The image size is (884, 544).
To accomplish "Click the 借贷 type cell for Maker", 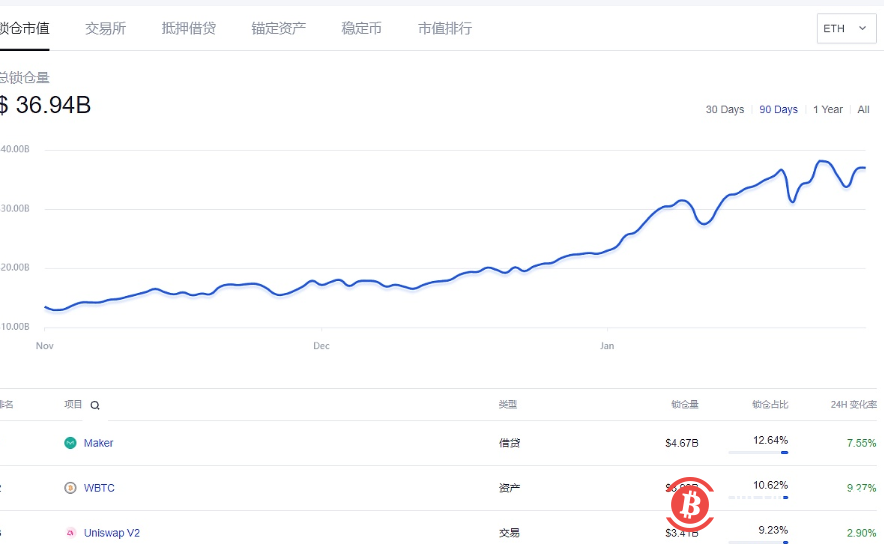I will (x=509, y=443).
